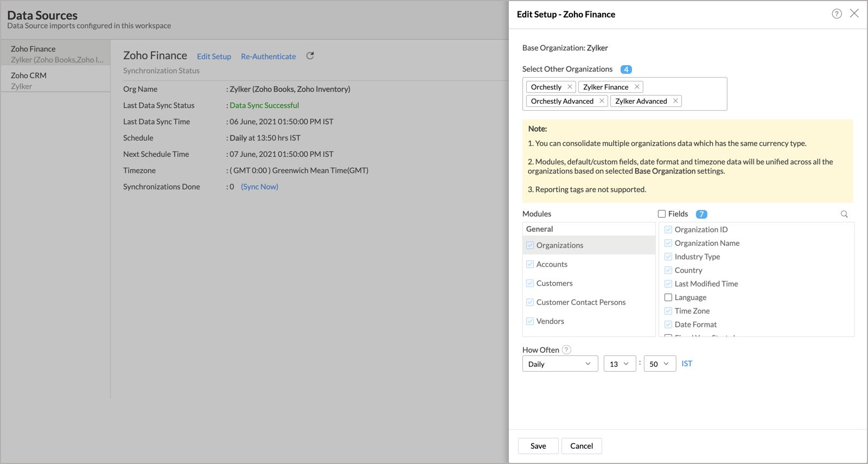Screen dimensions: 868x464
Task: Remove Orchestly Advanced organization tag
Action: (x=602, y=101)
